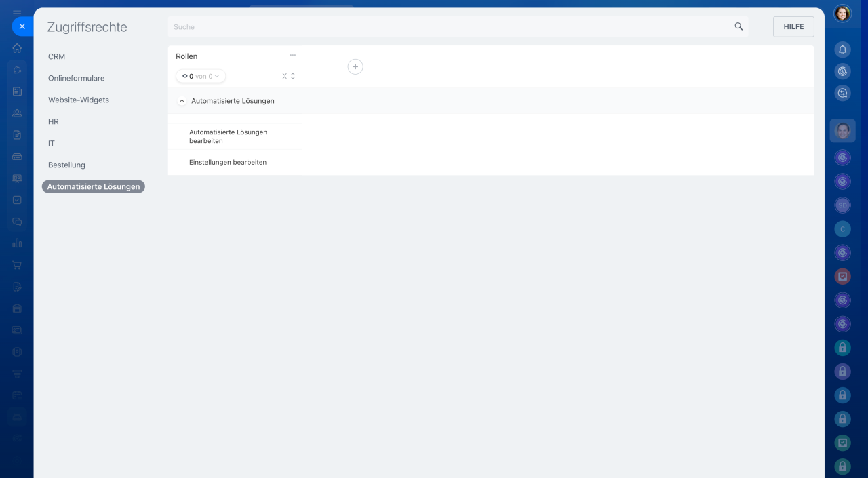Click the people/contacts icon in left sidebar
Viewport: 868px width, 478px height.
click(17, 113)
